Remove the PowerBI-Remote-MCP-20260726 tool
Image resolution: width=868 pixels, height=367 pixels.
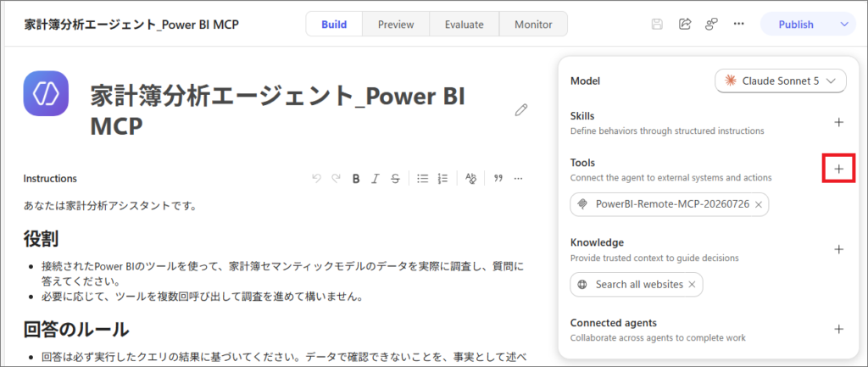(x=759, y=204)
